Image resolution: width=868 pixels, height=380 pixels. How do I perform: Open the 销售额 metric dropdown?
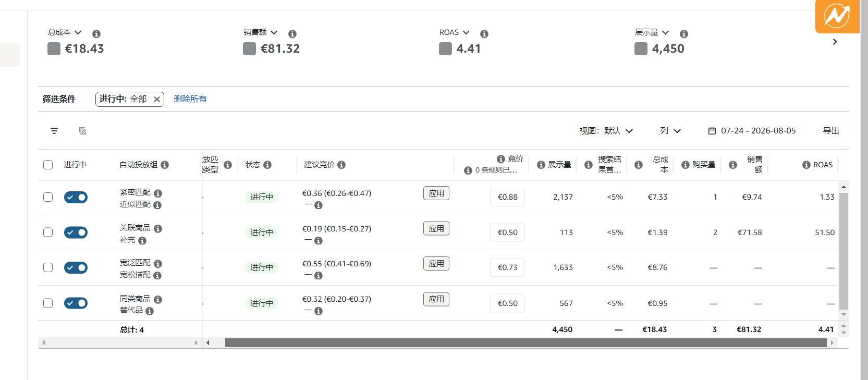[x=260, y=32]
